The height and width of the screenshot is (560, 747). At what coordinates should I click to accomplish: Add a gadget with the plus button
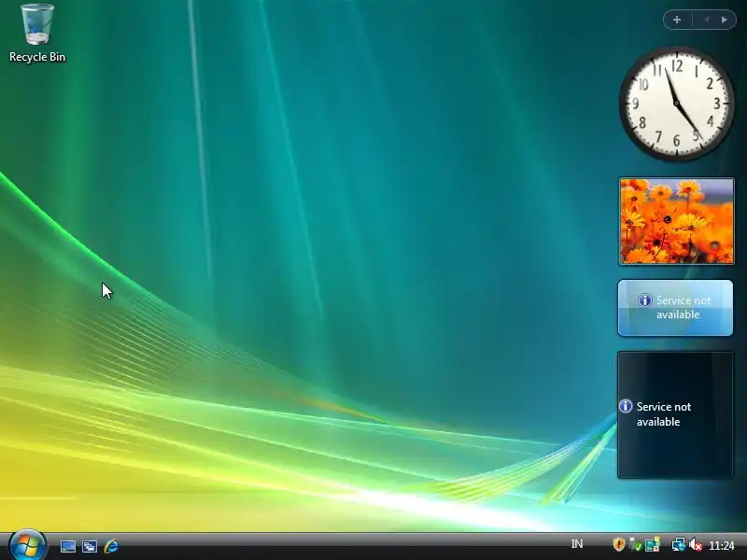pos(677,20)
